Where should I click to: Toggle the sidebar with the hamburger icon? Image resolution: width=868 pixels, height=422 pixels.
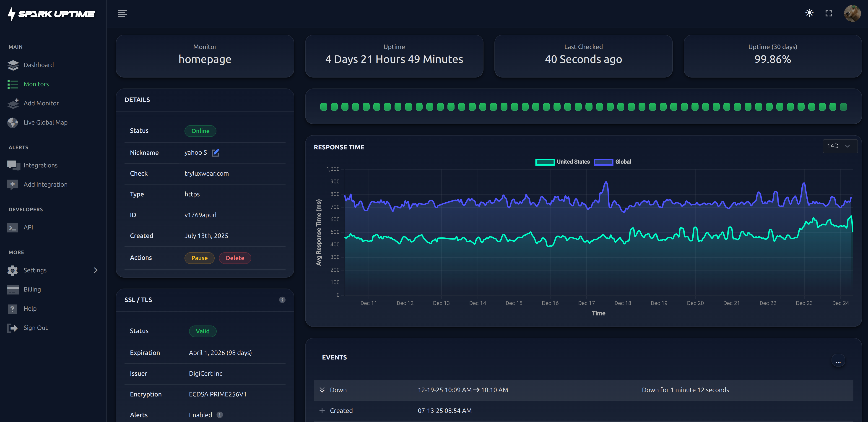(x=122, y=13)
